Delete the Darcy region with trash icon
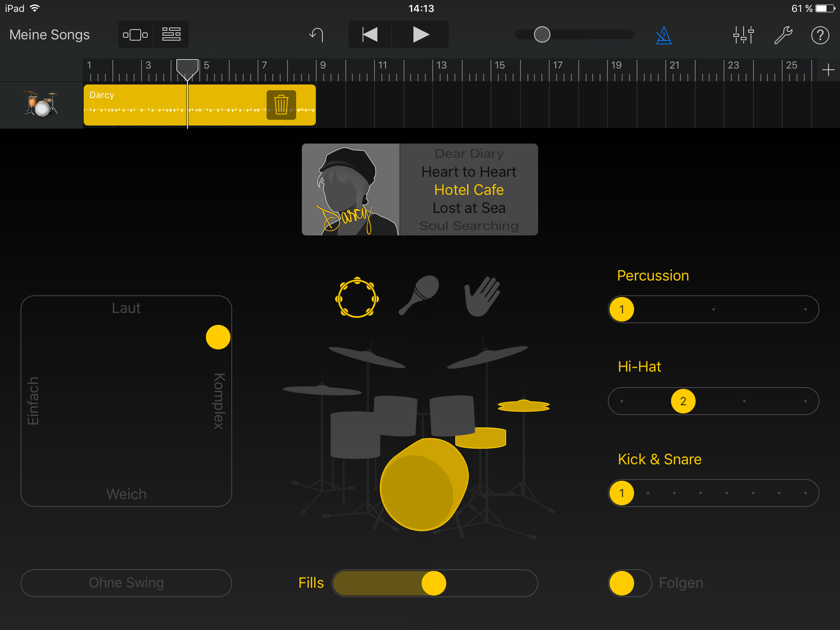840x630 pixels. (x=281, y=105)
